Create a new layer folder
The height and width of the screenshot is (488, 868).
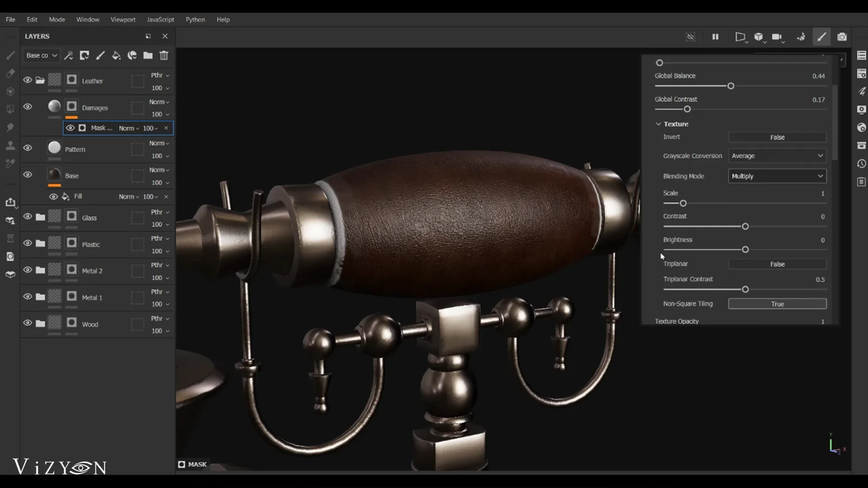point(148,55)
